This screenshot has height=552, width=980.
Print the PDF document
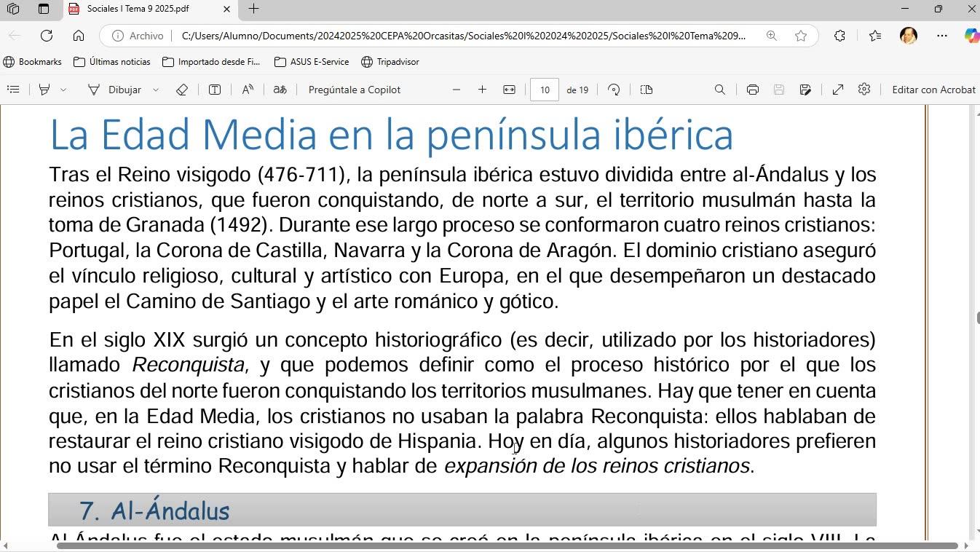click(x=752, y=90)
